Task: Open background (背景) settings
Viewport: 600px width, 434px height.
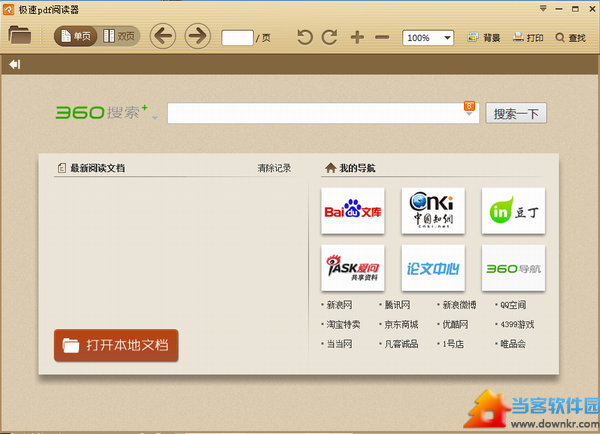Action: tap(484, 38)
